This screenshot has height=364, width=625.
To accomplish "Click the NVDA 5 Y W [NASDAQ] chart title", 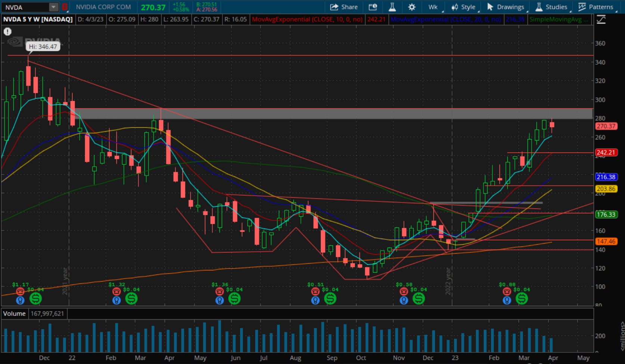I will tap(38, 19).
